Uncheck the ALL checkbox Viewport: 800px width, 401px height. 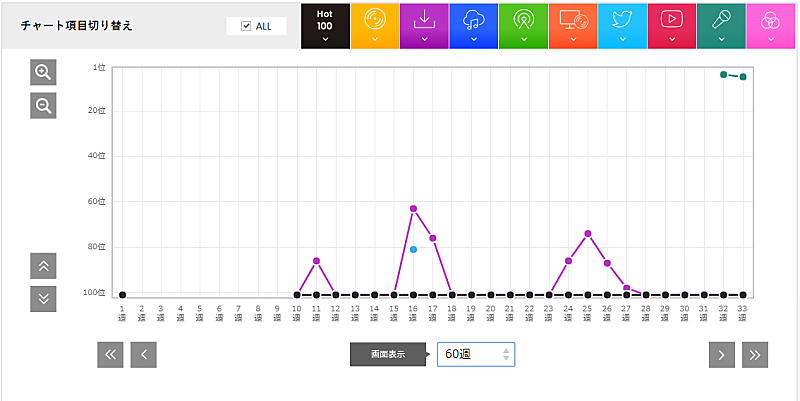coord(246,26)
